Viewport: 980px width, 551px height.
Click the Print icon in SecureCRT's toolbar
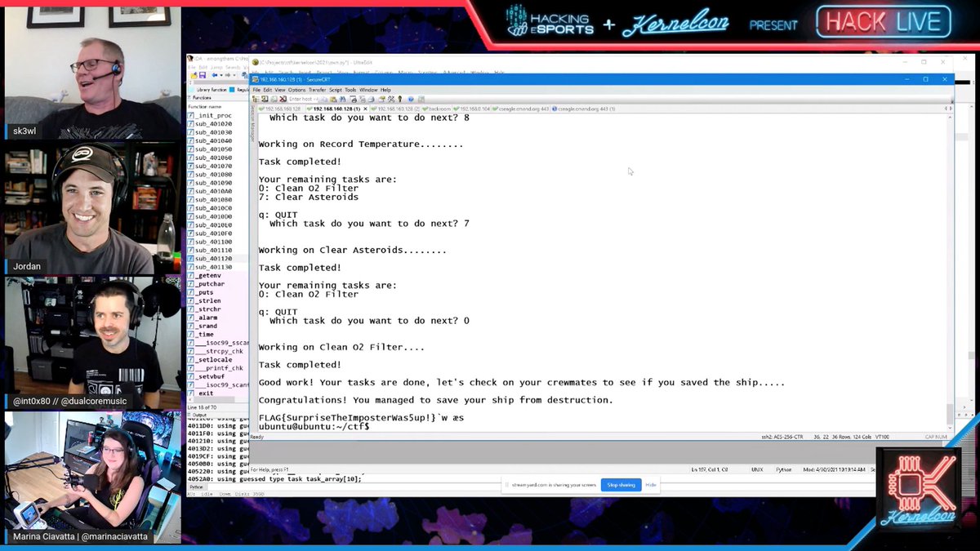(x=354, y=100)
